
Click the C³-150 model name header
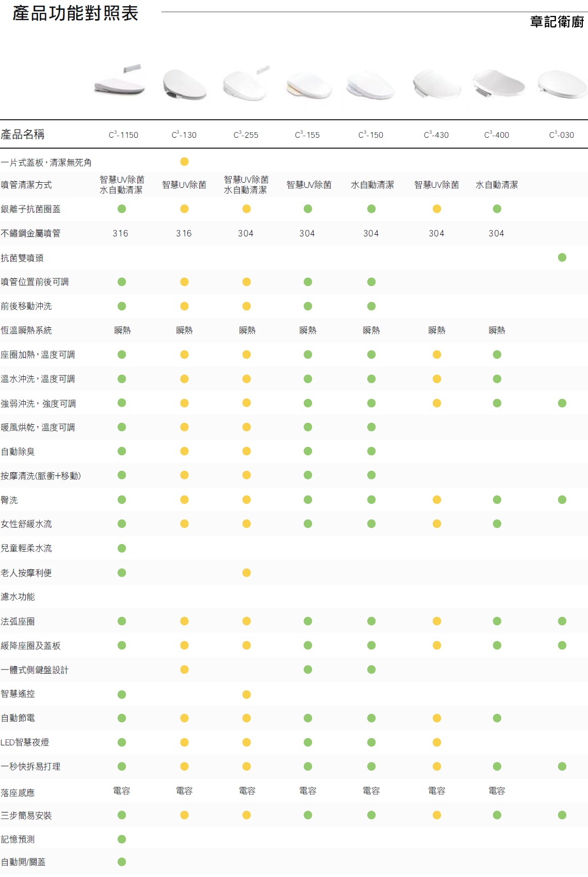tap(371, 135)
